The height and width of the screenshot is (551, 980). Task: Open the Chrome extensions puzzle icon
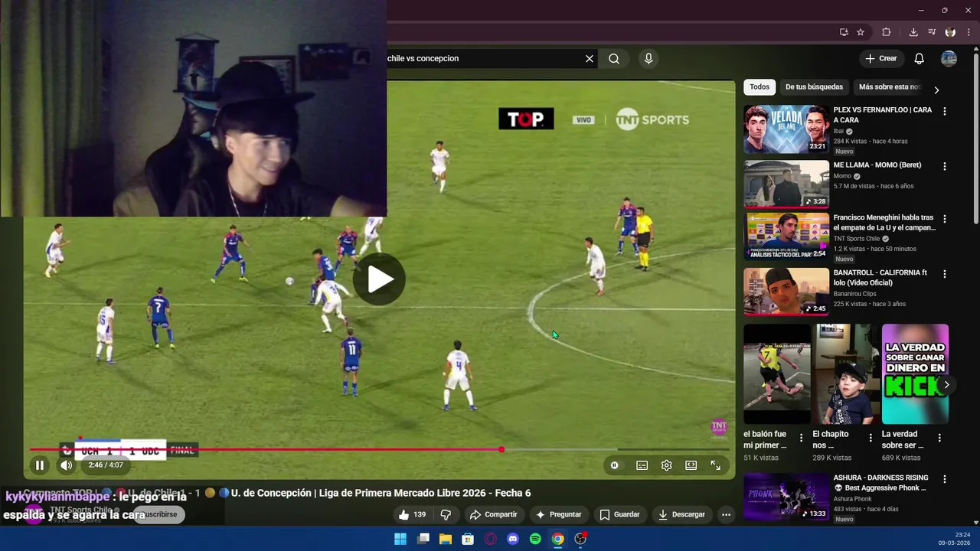(x=887, y=32)
